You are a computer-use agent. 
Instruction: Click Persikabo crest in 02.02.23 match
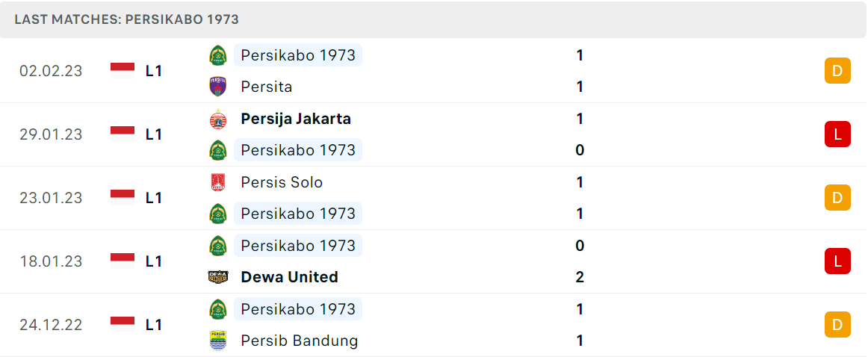(217, 55)
